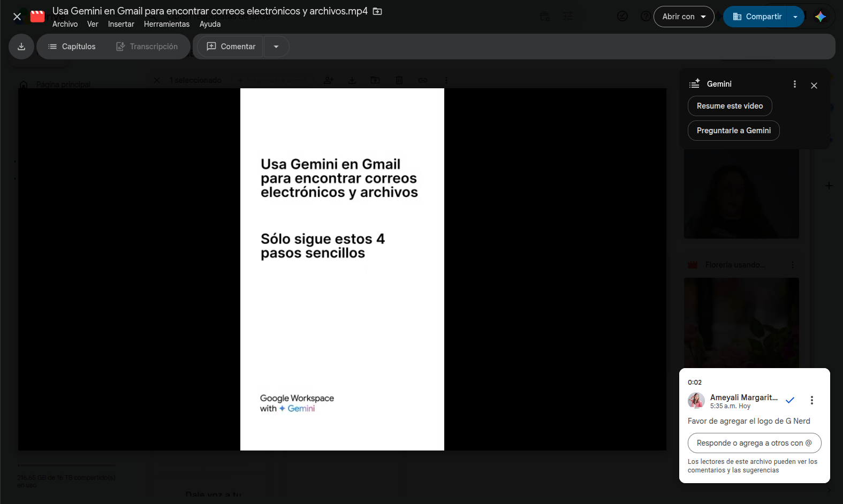The width and height of the screenshot is (843, 504).
Task: Click the plus icon on the right side panel
Action: pos(829,186)
